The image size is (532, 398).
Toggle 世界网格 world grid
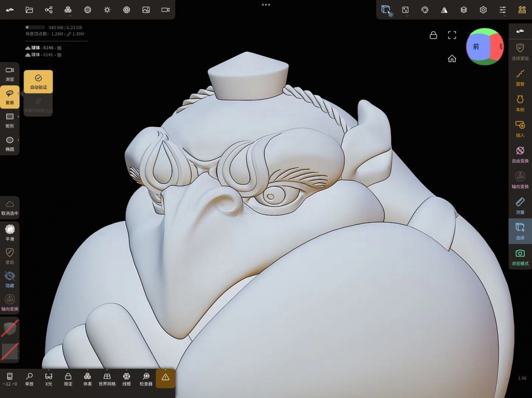(107, 379)
